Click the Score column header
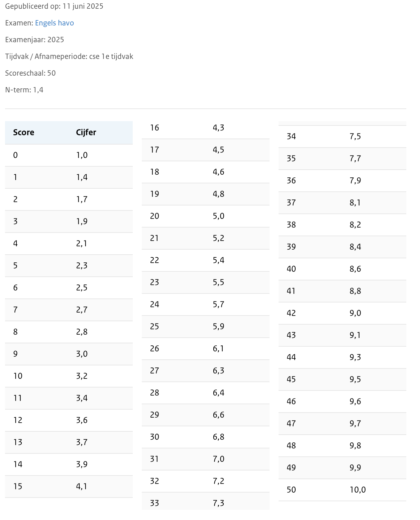The image size is (420, 520). pyautogui.click(x=23, y=133)
